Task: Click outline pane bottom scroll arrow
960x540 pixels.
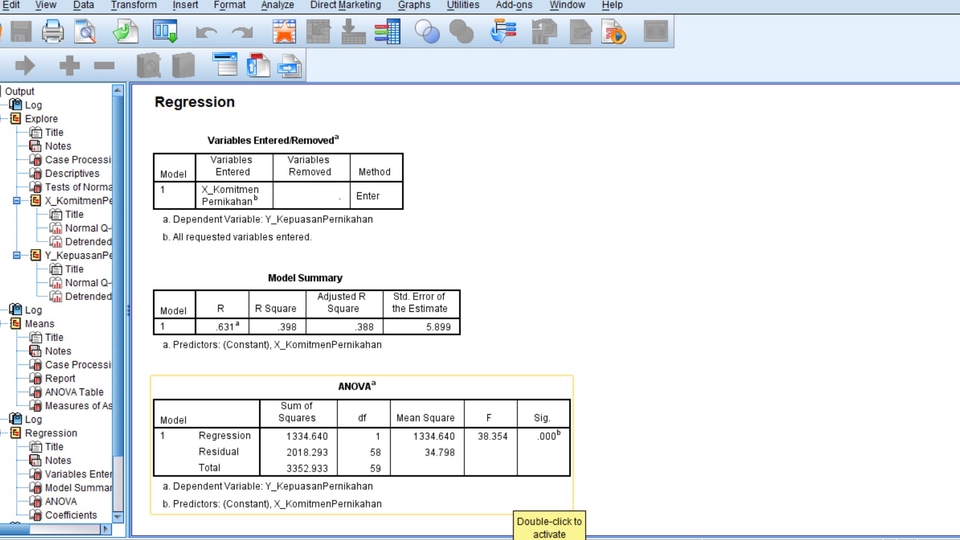Action: click(118, 517)
